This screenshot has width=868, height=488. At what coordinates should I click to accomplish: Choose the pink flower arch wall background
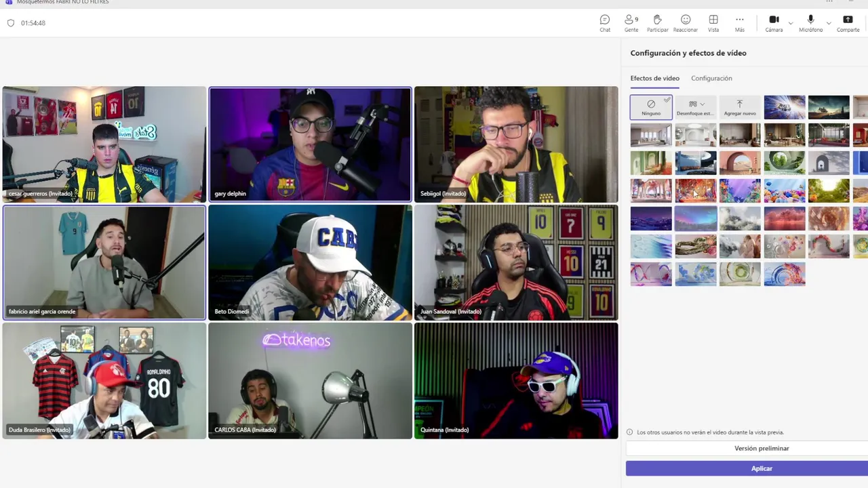tap(829, 246)
